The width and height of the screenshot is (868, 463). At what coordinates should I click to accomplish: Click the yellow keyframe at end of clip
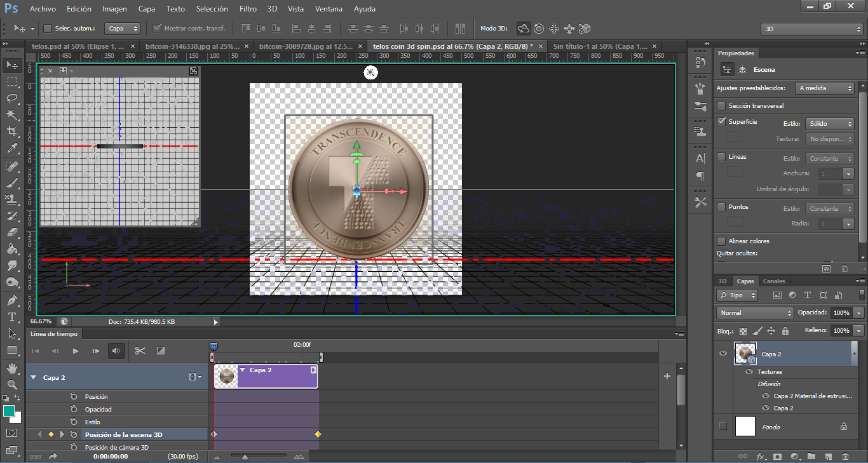click(x=318, y=434)
